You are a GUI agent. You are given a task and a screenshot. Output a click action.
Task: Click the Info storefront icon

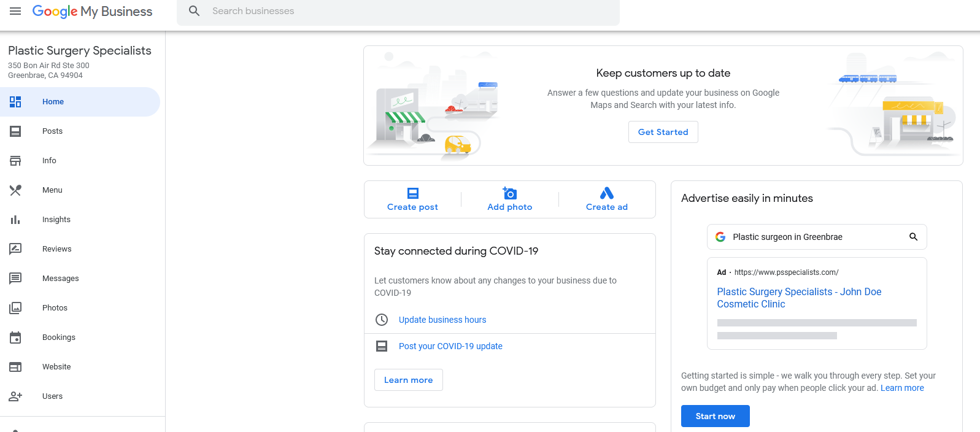point(15,161)
